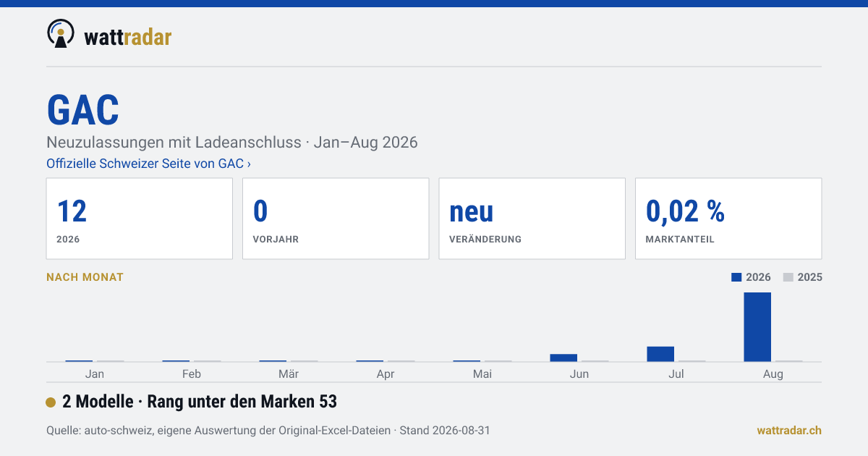Click the grey 2025 legend swatch

(x=788, y=277)
